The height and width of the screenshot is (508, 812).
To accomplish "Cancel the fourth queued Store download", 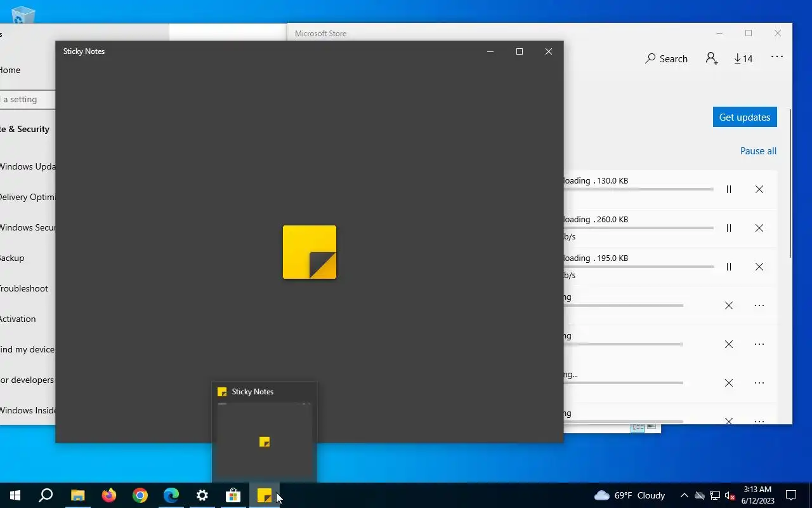I will (x=729, y=305).
